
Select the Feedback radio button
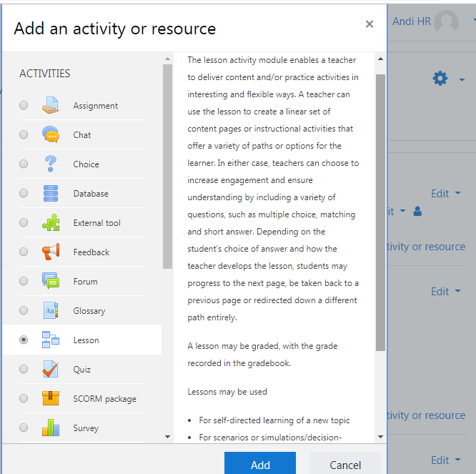pyautogui.click(x=24, y=252)
